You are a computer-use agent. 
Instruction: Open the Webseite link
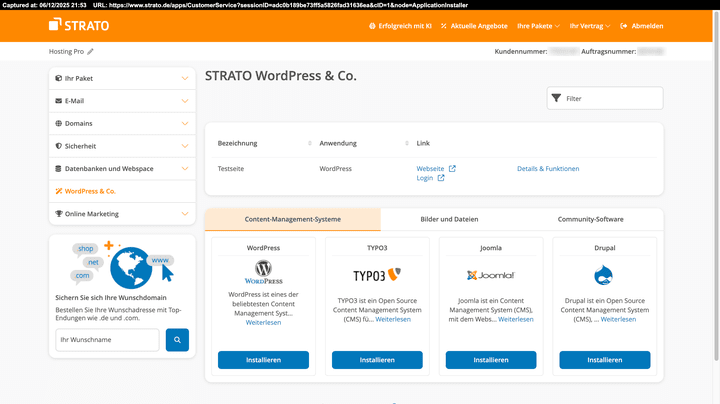point(430,168)
